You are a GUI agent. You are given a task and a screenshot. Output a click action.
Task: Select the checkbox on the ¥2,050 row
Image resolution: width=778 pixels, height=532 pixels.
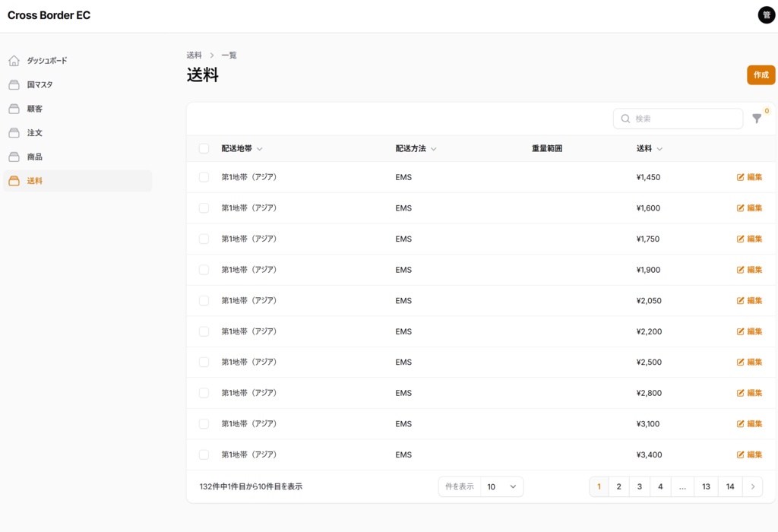pos(204,300)
